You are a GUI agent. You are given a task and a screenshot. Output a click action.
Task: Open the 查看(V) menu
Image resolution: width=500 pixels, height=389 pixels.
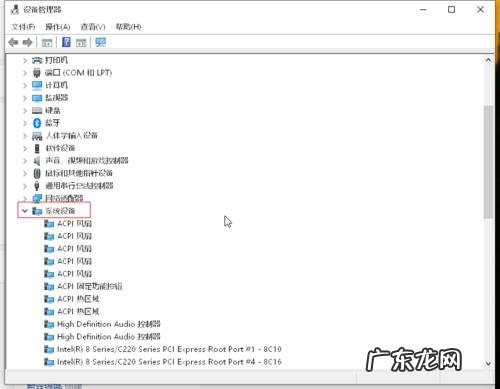(x=93, y=27)
